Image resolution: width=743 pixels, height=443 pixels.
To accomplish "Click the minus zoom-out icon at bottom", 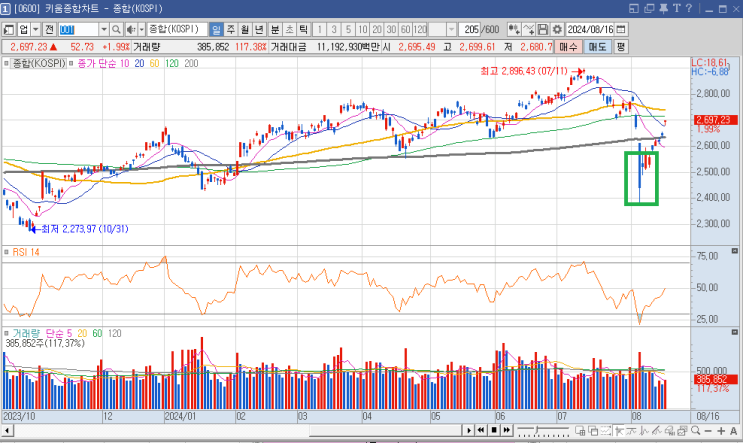I will [x=708, y=431].
